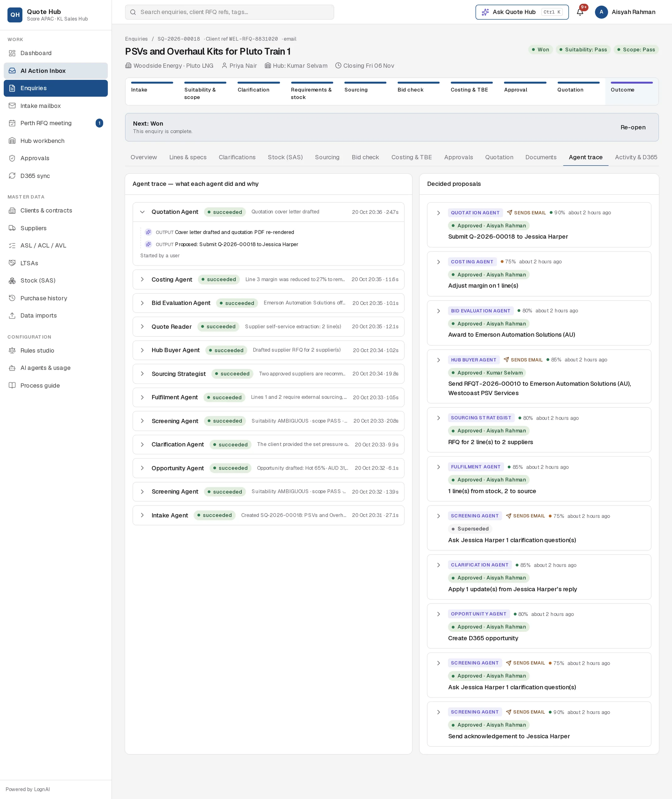The image size is (672, 799).
Task: Open D365 sync page
Action: pyautogui.click(x=56, y=176)
